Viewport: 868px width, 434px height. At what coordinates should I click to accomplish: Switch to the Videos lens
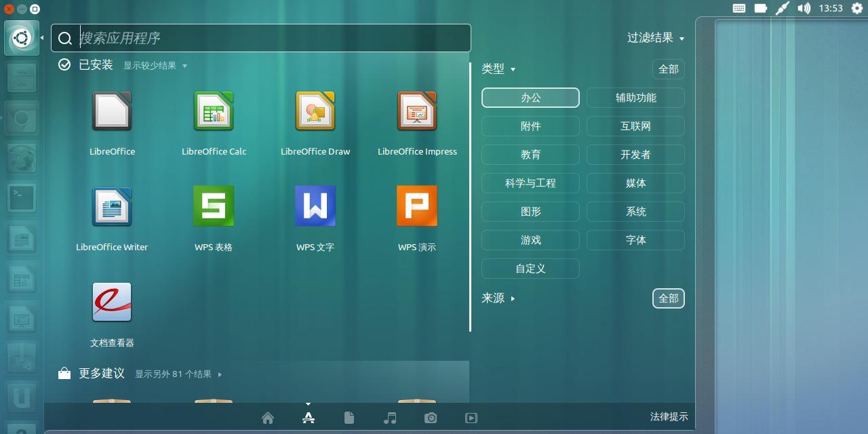click(x=471, y=418)
